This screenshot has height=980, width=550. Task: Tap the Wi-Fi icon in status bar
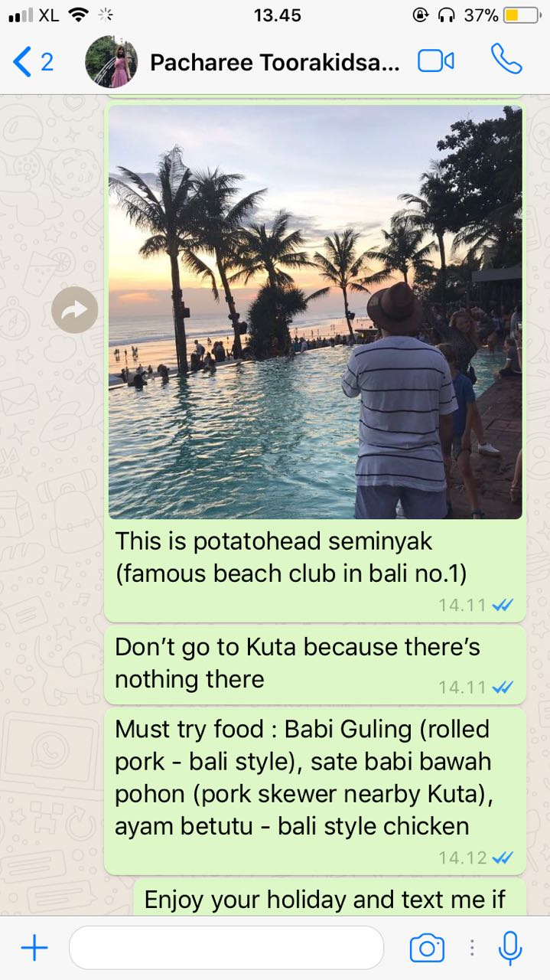point(79,15)
